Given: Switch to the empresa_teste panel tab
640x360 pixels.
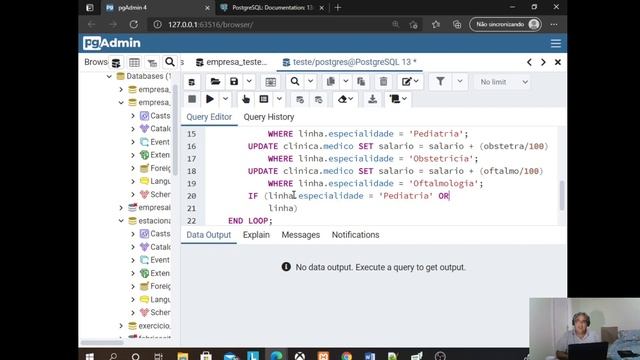Looking at the screenshot, I should tap(231, 62).
